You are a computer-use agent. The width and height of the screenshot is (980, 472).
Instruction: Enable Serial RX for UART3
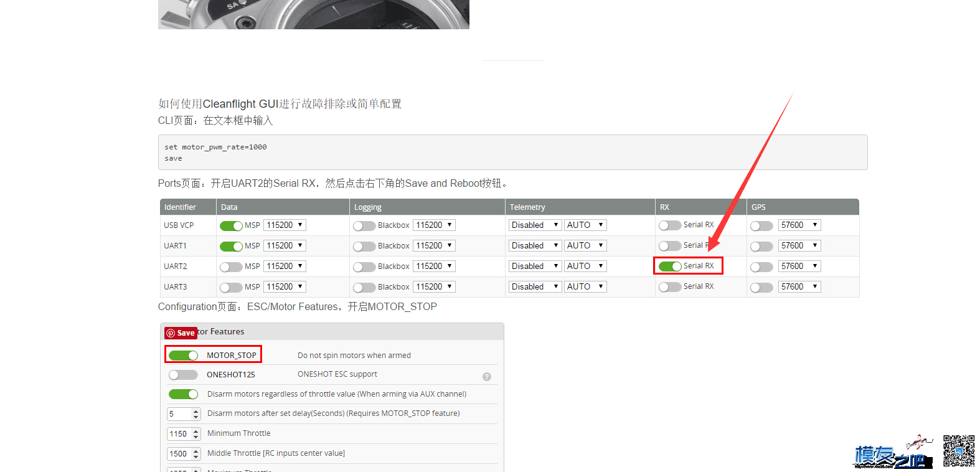click(670, 286)
